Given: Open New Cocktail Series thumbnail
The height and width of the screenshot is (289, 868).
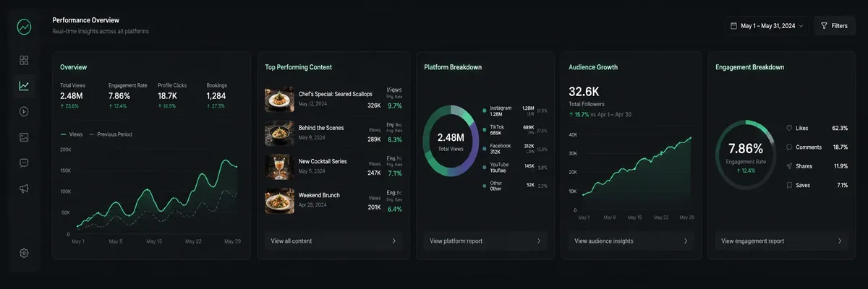Looking at the screenshot, I should [279, 166].
